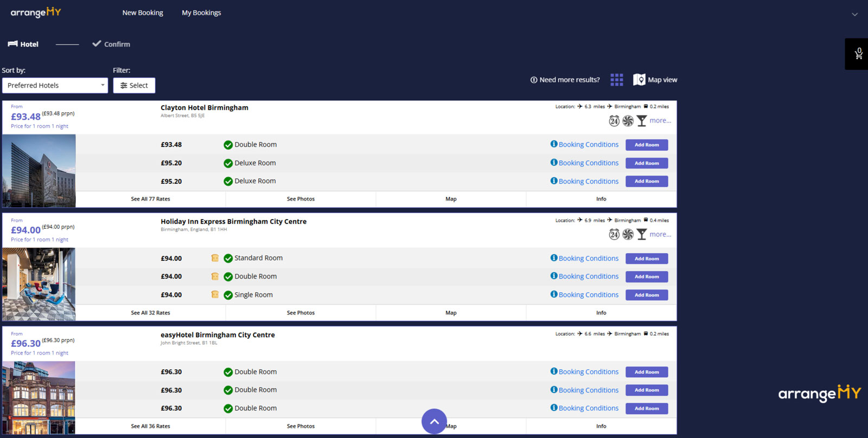Open Info tab for easyHotel
Image resolution: width=868 pixels, height=438 pixels.
tap(601, 426)
